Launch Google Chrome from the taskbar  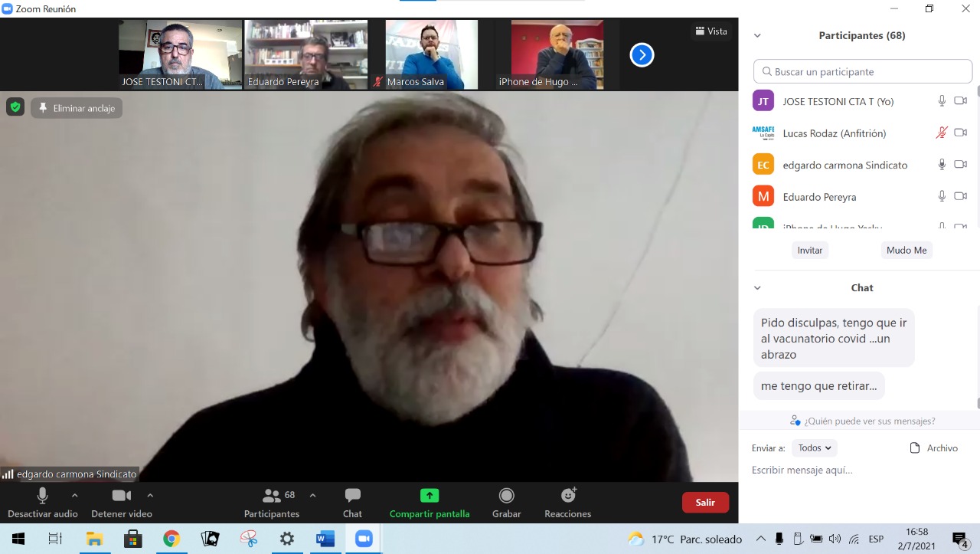171,539
